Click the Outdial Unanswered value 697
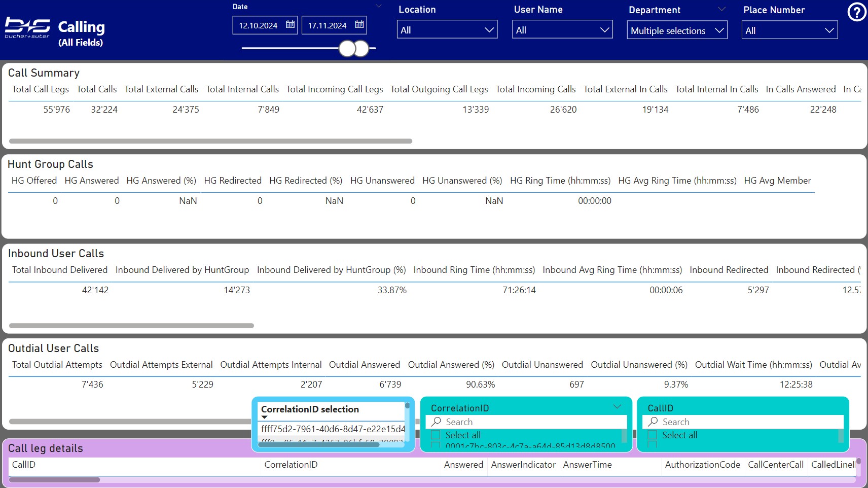 pyautogui.click(x=576, y=385)
